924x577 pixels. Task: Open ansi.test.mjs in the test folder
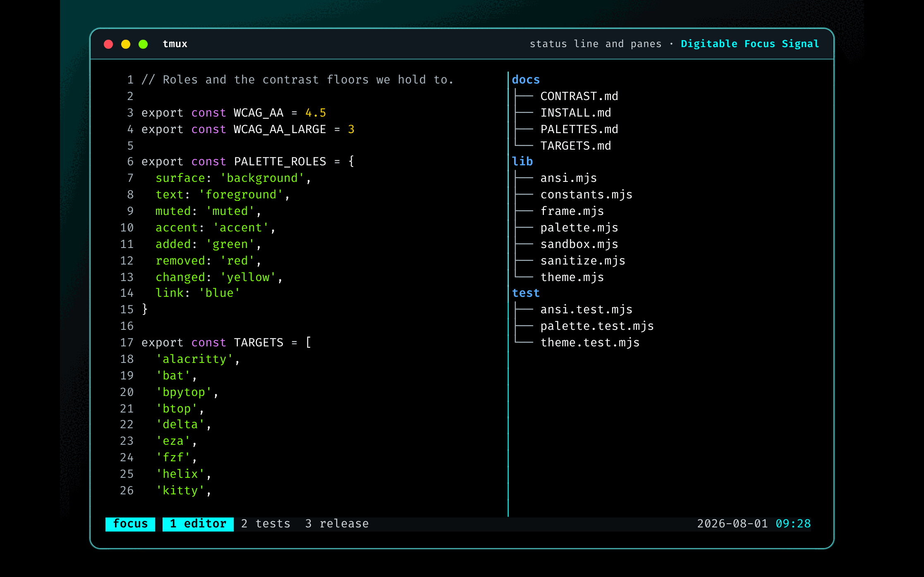[x=586, y=309]
